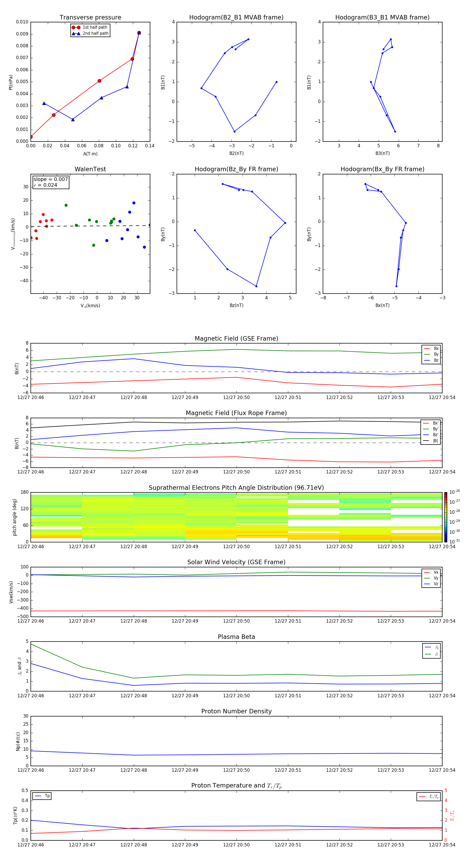Click the "Magnetic Field (Flux Rope Frame)" title

tap(236, 413)
